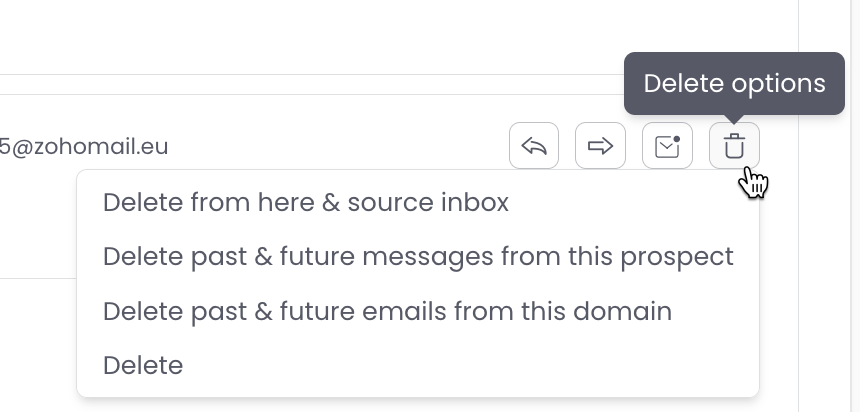This screenshot has width=860, height=412.
Task: Delete message from both here and source inbox
Action: click(306, 203)
